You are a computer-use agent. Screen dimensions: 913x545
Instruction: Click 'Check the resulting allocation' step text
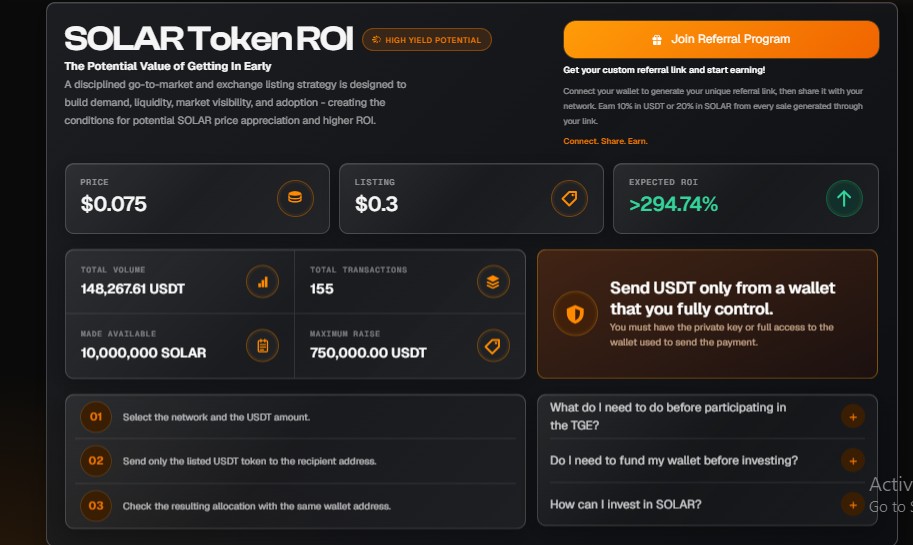pyautogui.click(x=256, y=506)
